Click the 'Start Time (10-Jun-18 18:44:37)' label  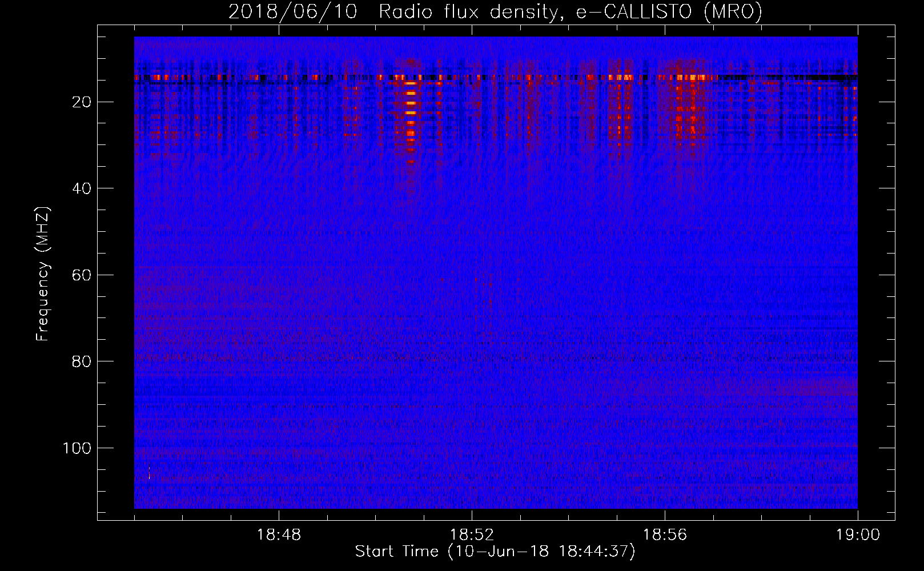495,552
